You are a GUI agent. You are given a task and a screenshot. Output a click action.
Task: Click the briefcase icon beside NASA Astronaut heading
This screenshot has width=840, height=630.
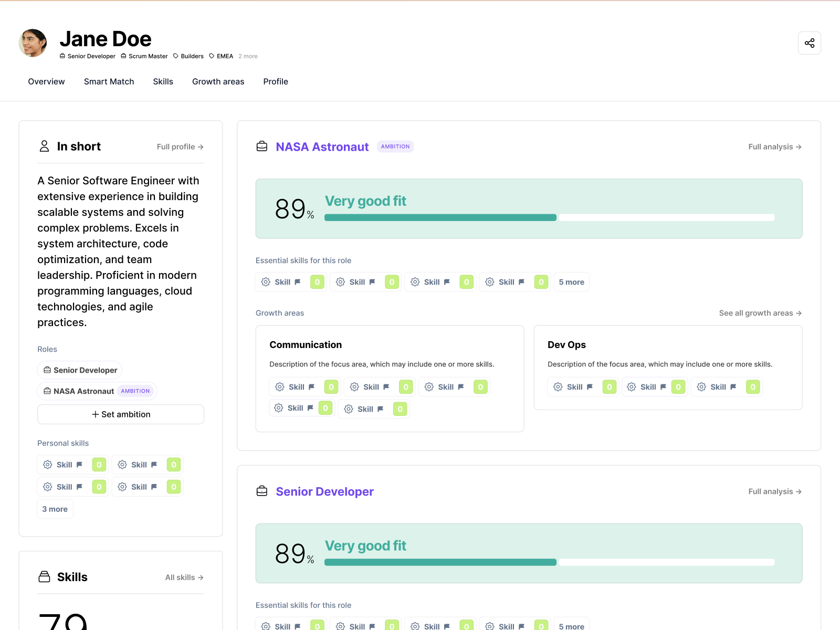click(262, 146)
